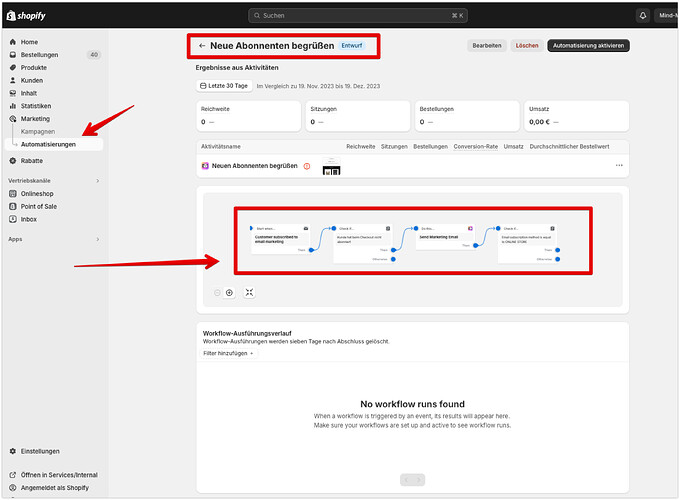Expand the Apps section chevron
The height and width of the screenshot is (500, 679).
point(98,239)
